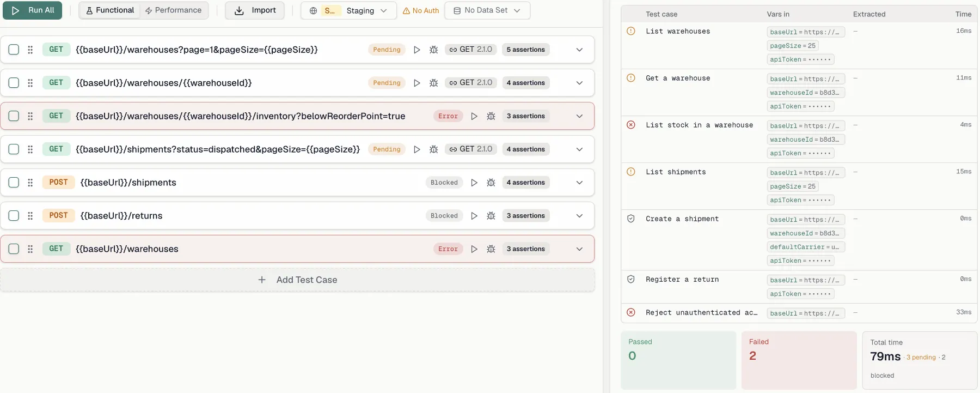
Task: Click the Run All button
Action: 33,10
